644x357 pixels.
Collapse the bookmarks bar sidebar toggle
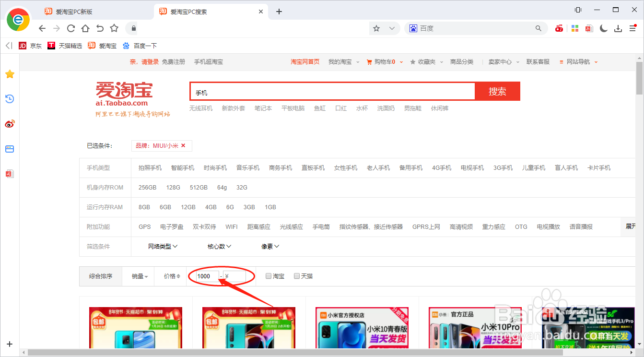[8, 46]
